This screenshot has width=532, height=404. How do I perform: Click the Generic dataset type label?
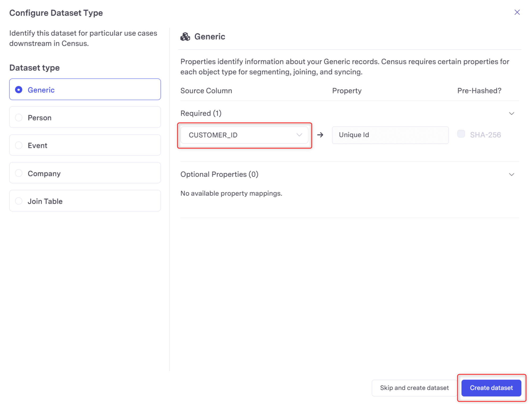(x=41, y=89)
